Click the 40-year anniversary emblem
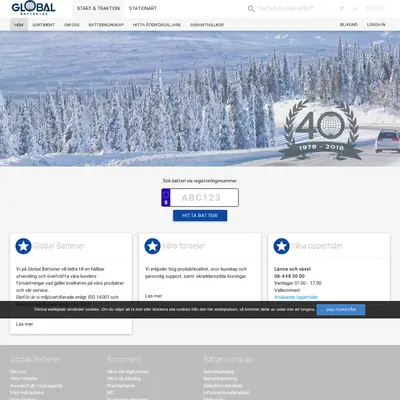 [321, 130]
